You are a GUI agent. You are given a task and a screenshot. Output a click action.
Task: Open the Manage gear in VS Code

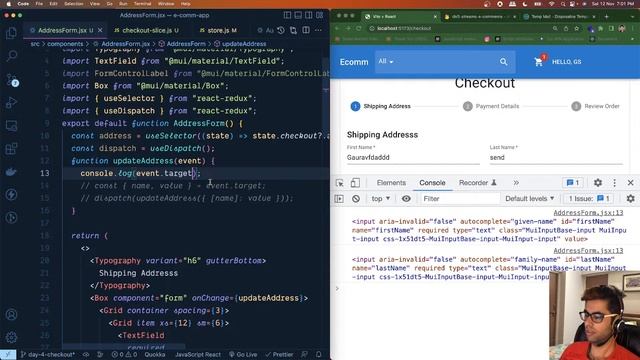pyautogui.click(x=11, y=337)
